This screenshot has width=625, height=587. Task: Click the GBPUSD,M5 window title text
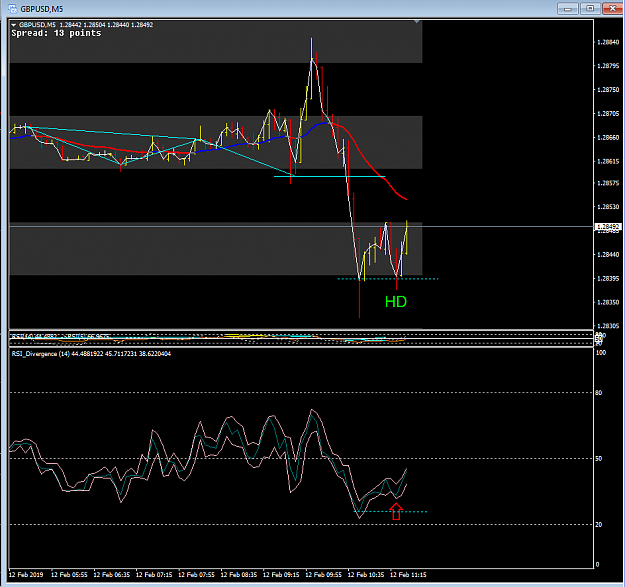pos(42,9)
